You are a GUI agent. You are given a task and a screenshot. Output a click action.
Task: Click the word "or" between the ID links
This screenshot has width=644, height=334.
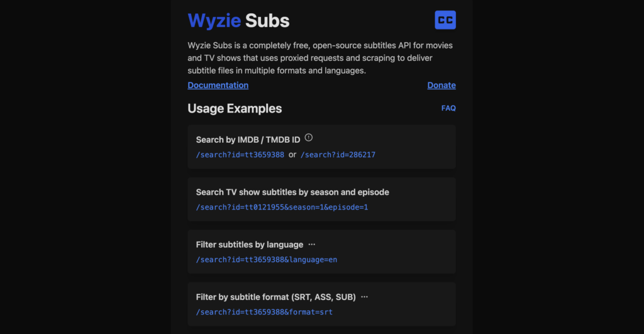coord(292,155)
